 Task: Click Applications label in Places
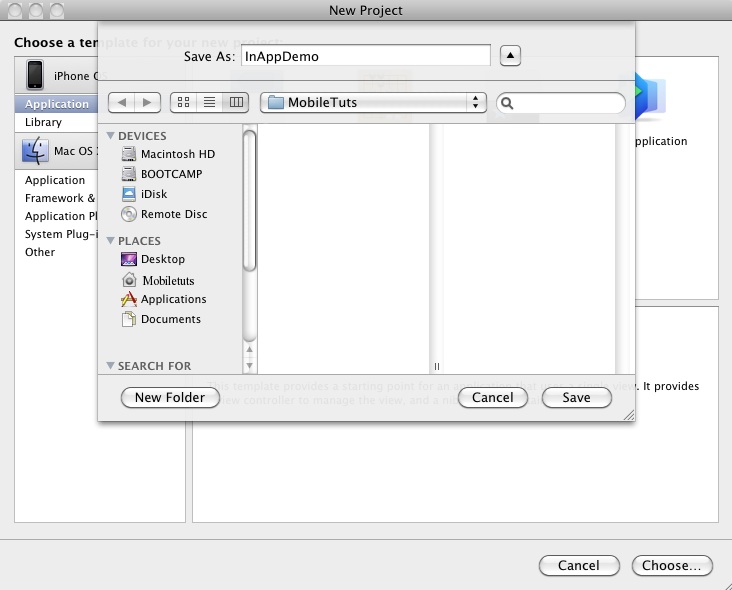click(x=174, y=299)
